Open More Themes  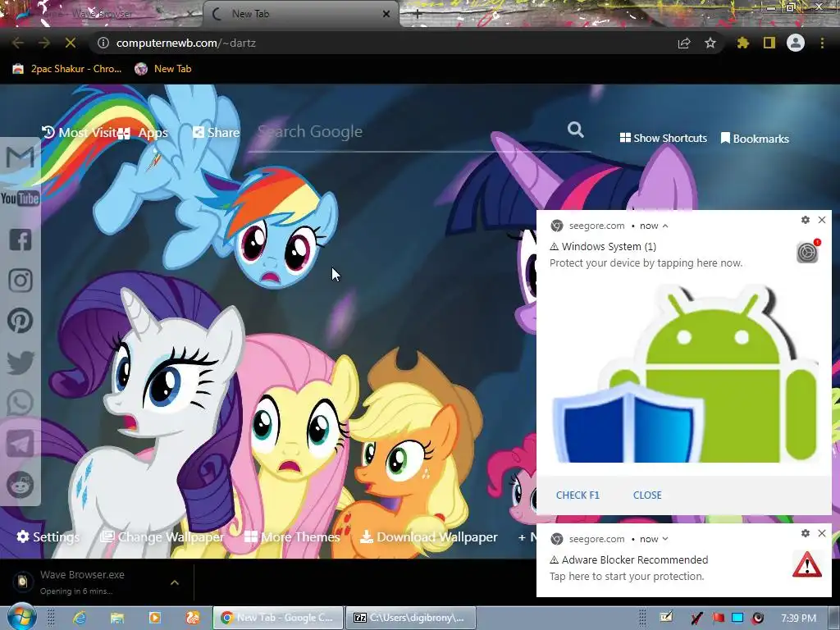click(293, 536)
